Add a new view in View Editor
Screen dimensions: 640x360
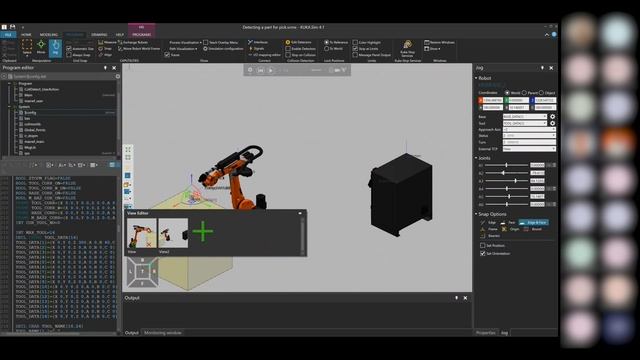(x=203, y=232)
